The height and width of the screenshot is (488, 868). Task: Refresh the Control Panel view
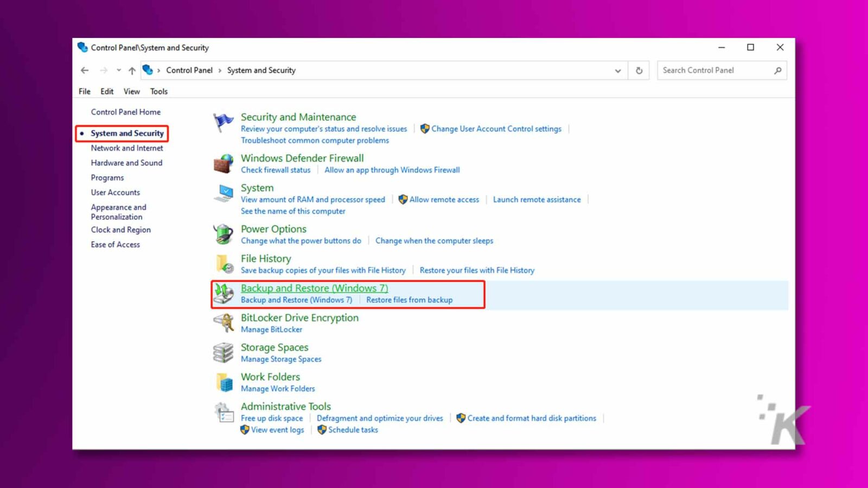(x=639, y=70)
